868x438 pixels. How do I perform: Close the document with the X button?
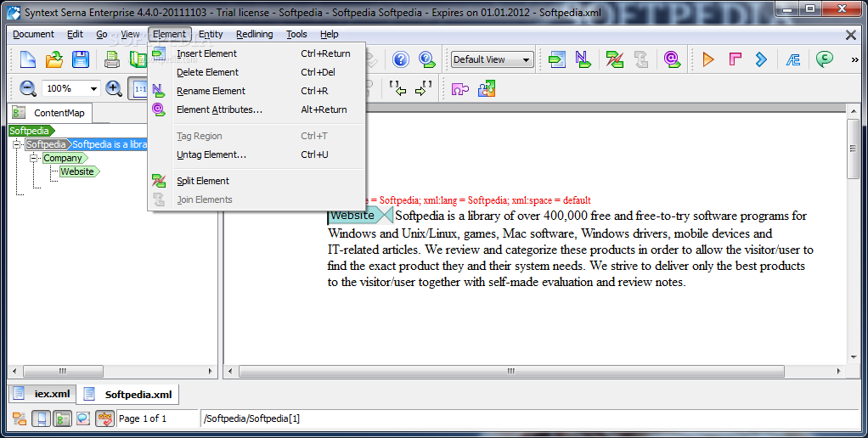851,35
